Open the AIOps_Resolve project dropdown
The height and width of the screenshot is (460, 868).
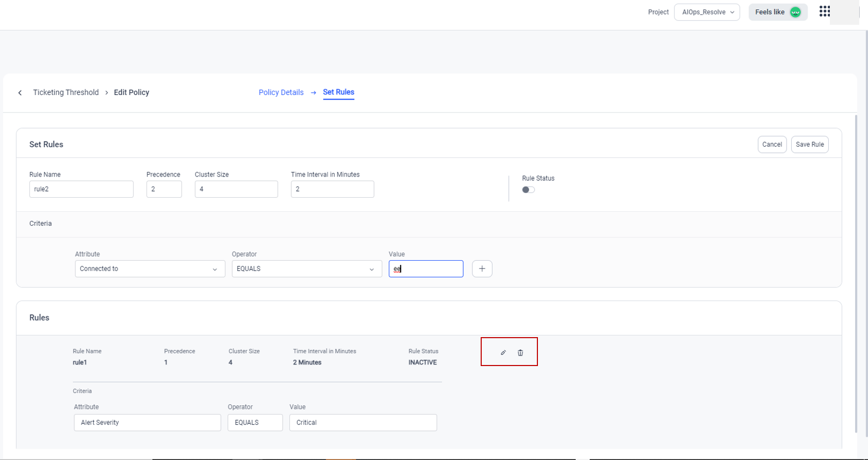[707, 12]
